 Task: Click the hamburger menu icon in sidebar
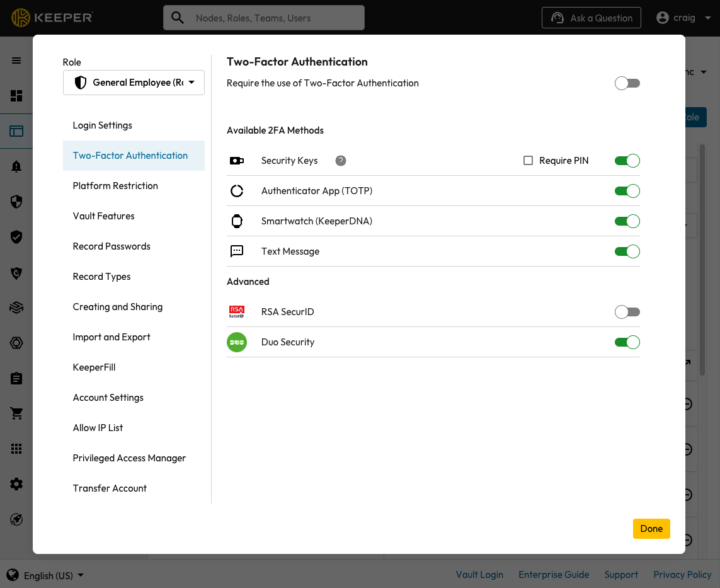[16, 61]
